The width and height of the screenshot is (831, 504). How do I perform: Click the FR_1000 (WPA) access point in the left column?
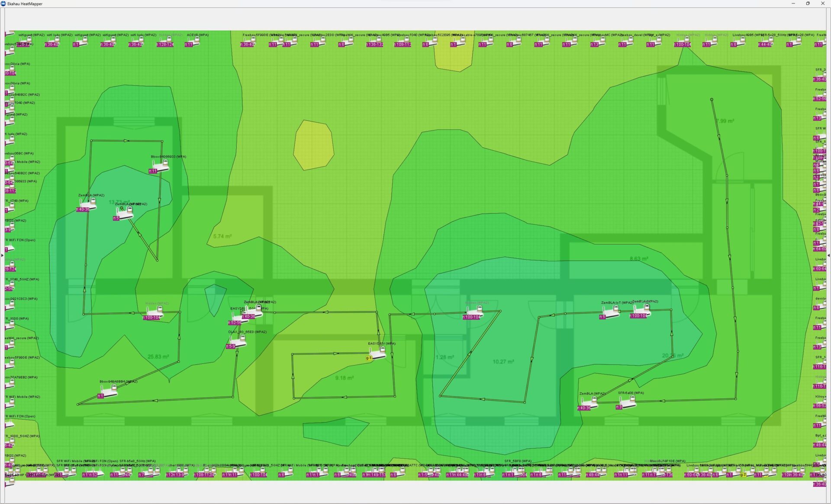[x=10, y=325]
